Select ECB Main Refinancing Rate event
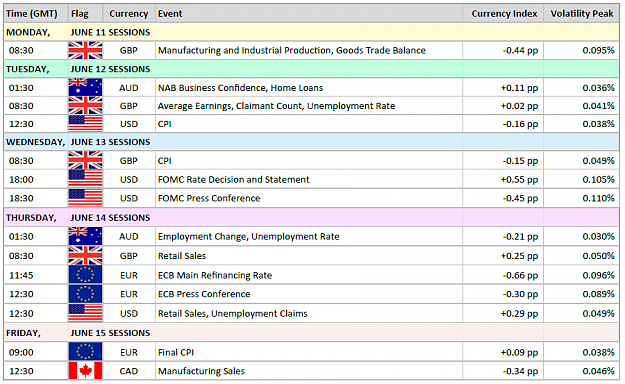Image resolution: width=625 pixels, height=384 pixels. pyautogui.click(x=215, y=275)
